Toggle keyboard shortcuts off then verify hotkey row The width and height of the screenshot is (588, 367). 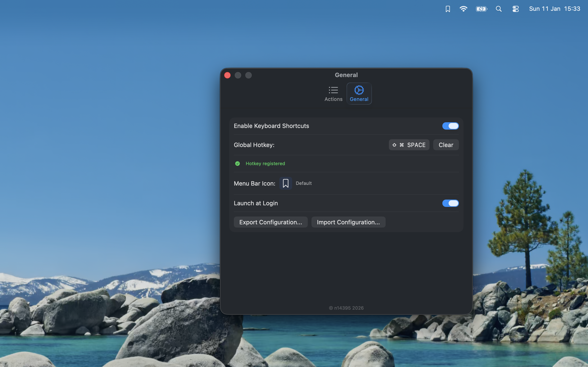tap(450, 126)
